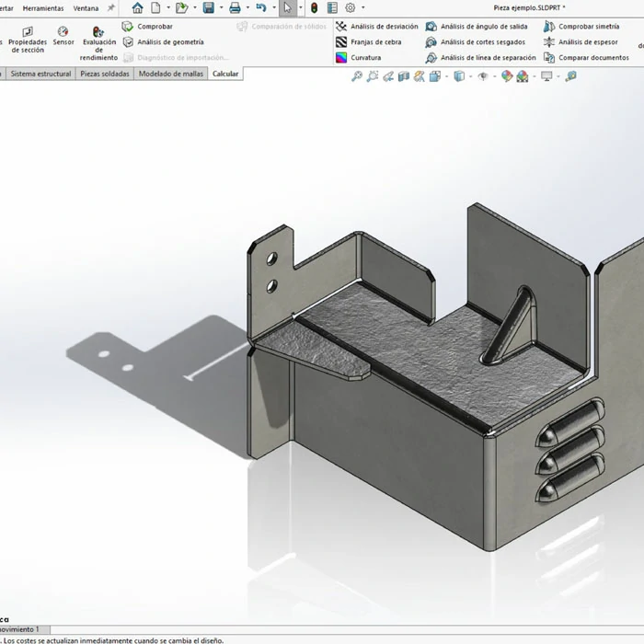Open a file with the folder icon

pyautogui.click(x=181, y=7)
